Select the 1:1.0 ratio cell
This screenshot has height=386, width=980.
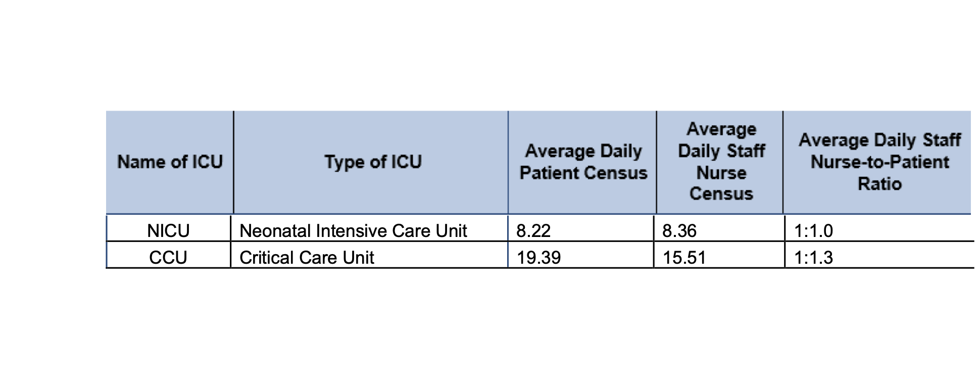point(813,231)
